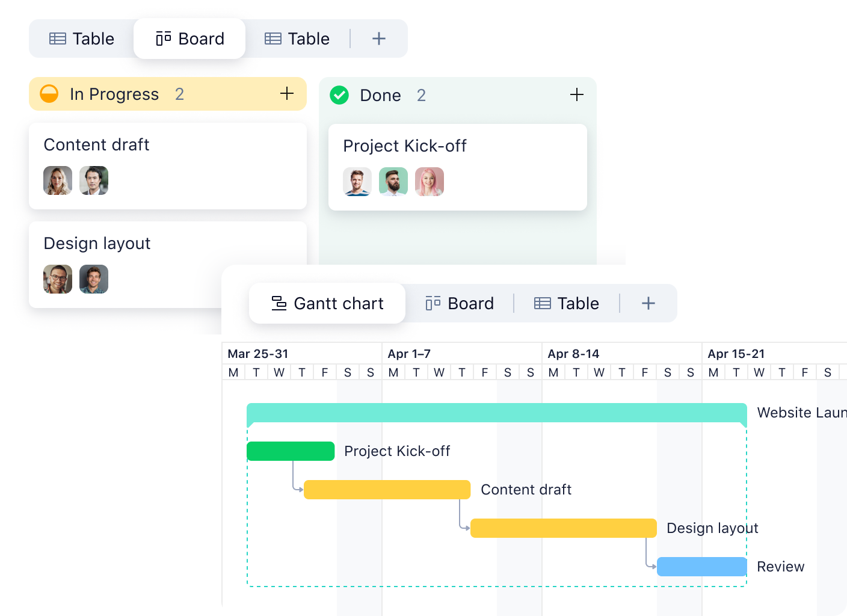Add a task to the In Progress column
Screen dimensions: 847x616
point(287,94)
